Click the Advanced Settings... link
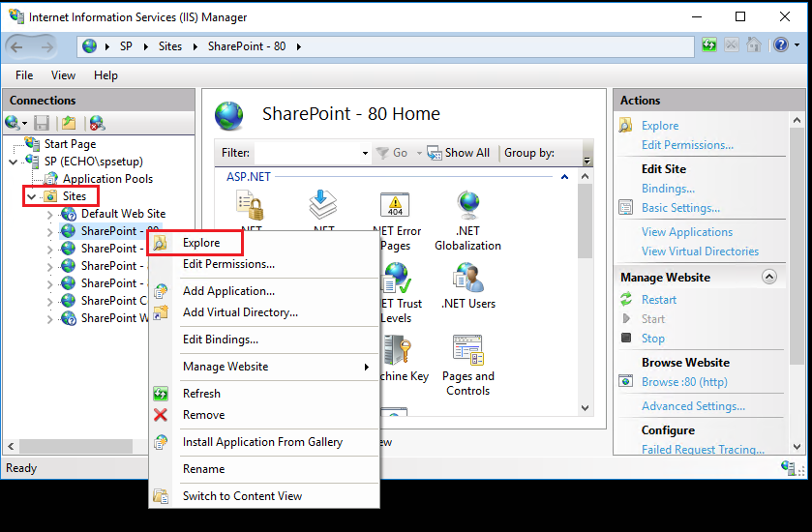The height and width of the screenshot is (532, 812). [693, 405]
